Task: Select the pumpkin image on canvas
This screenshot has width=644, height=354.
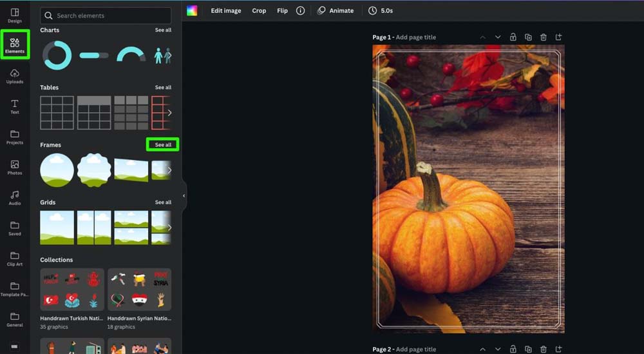Action: click(x=468, y=189)
